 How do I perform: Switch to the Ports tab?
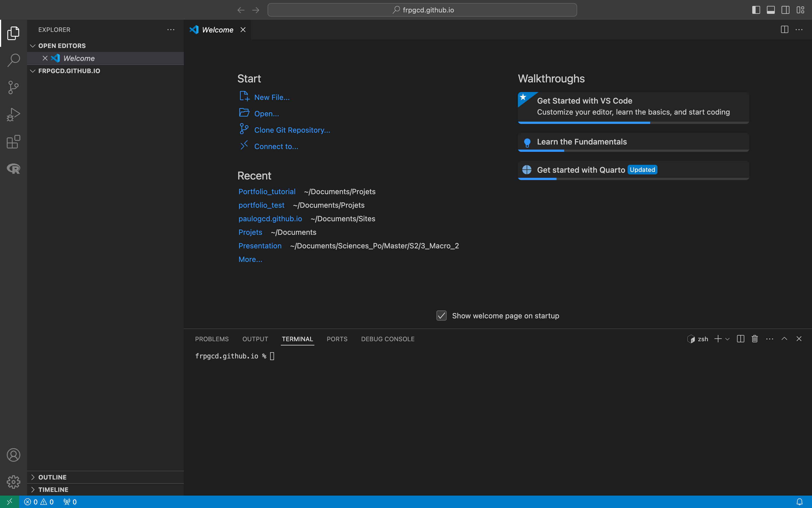pyautogui.click(x=337, y=339)
